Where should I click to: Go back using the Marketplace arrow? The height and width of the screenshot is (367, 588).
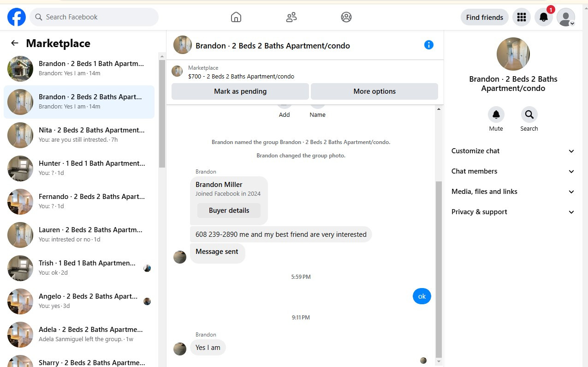click(15, 43)
